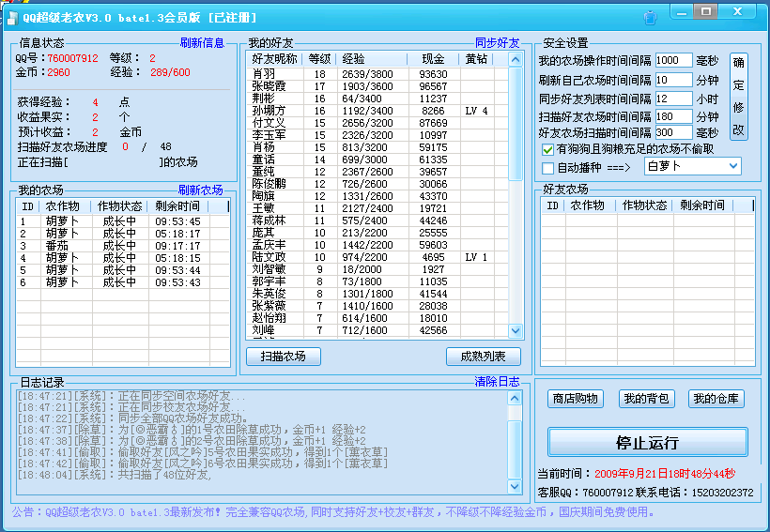Click the blue shirt skin icon

650,18
